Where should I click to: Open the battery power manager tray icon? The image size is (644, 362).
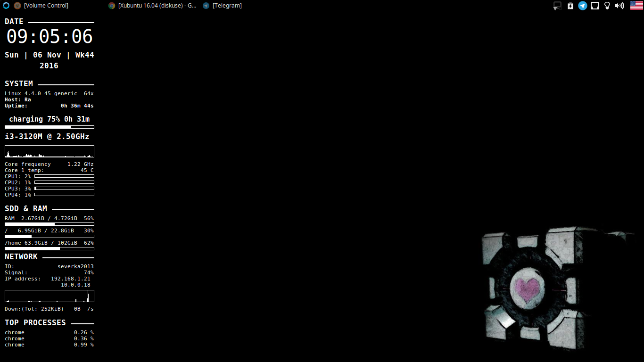(570, 6)
